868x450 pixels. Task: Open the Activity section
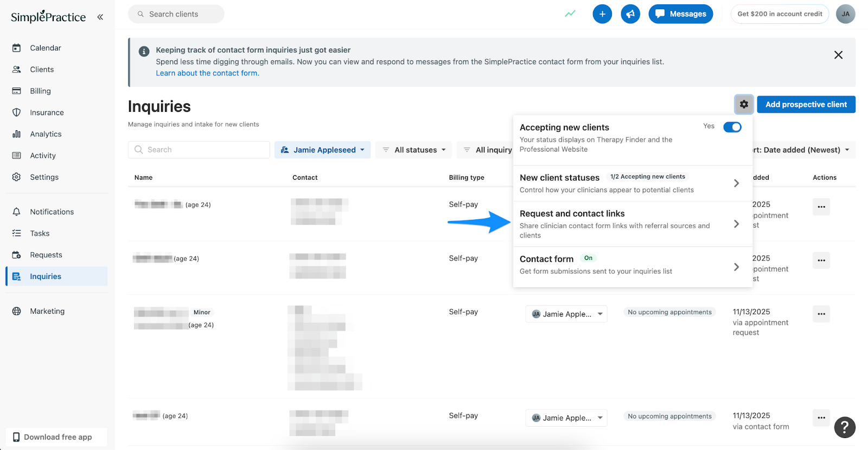[43, 156]
